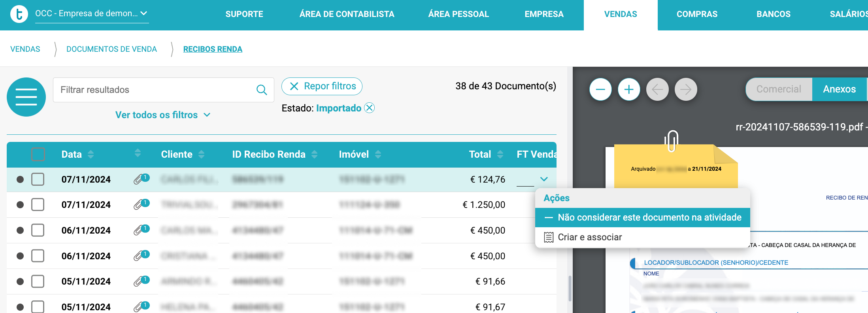Click RECIBOS RENDA breadcrumb link
The height and width of the screenshot is (313, 868).
[x=213, y=49]
